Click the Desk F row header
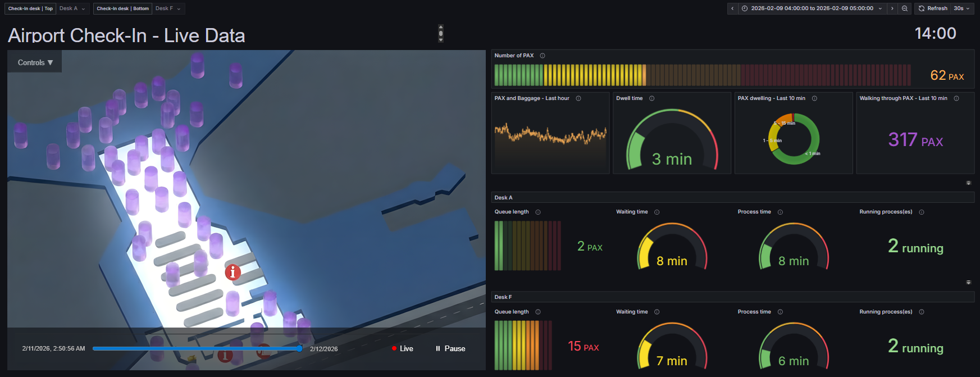This screenshot has width=980, height=377. (x=732, y=297)
